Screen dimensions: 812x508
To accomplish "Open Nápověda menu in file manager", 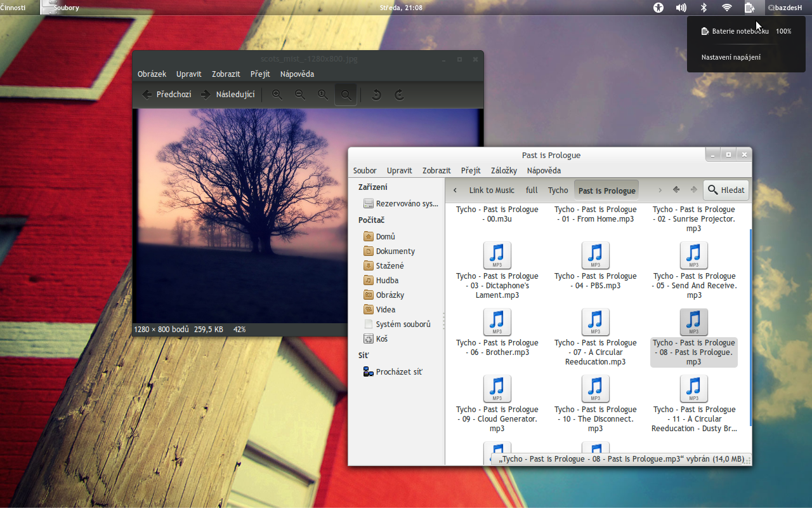I will [x=544, y=170].
